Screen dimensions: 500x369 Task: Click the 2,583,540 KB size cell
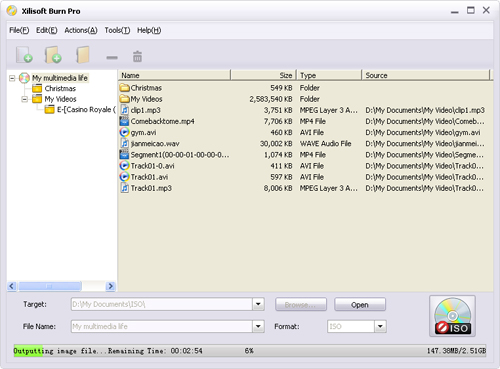[x=271, y=99]
